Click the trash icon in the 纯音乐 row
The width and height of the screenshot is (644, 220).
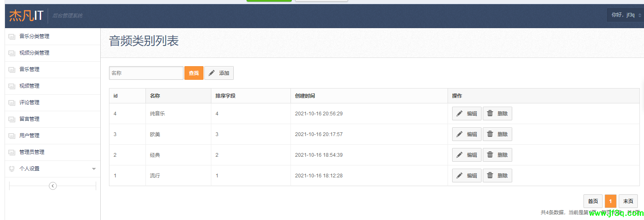click(x=490, y=113)
